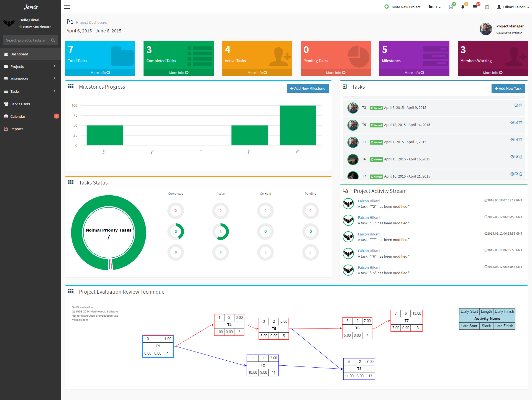Open the document icon in top bar
The image size is (532, 400).
tap(451, 7)
